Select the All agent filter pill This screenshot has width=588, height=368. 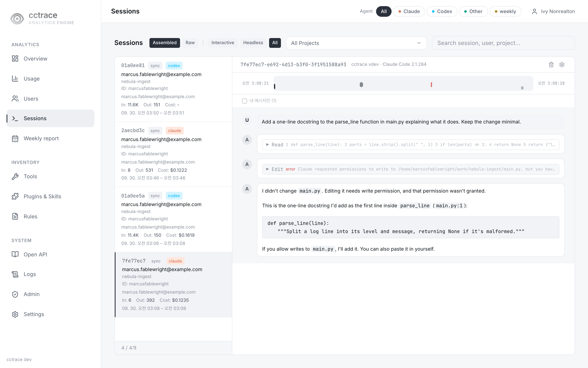coord(384,11)
